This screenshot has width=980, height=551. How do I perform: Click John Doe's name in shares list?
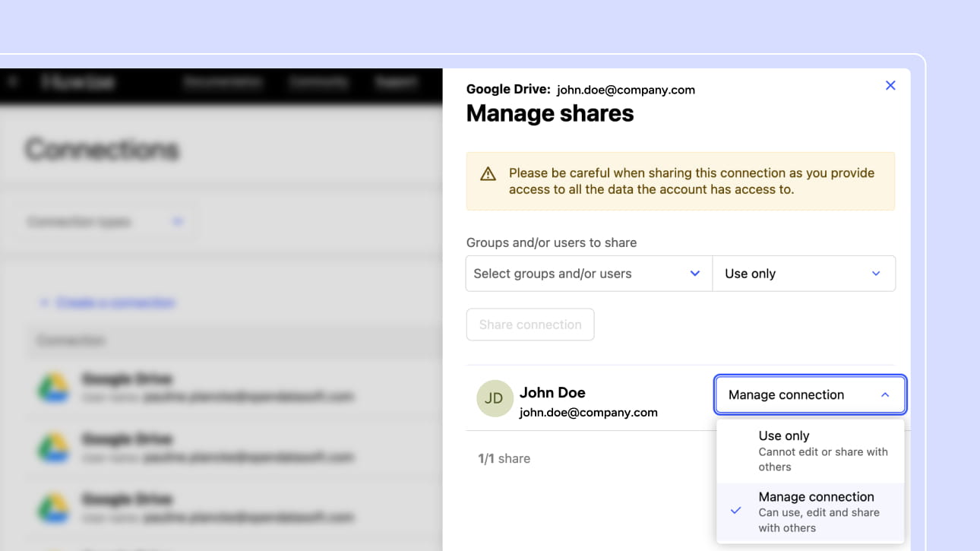coord(552,393)
